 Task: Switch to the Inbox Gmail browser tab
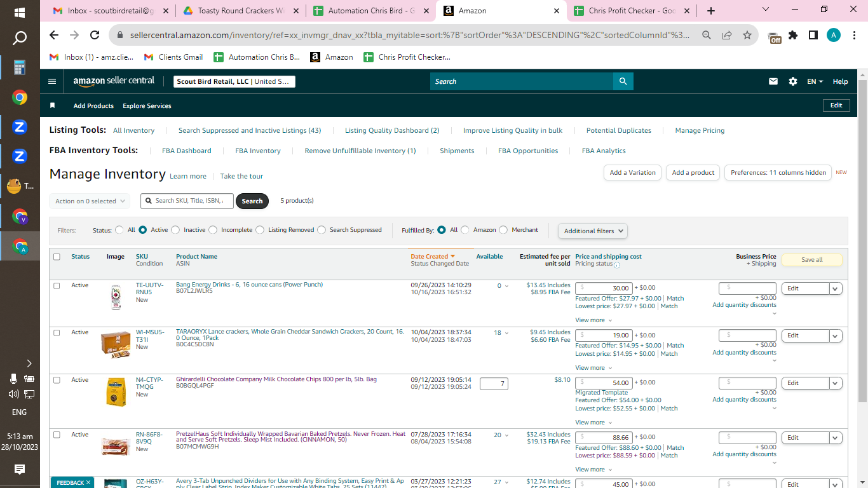point(111,11)
